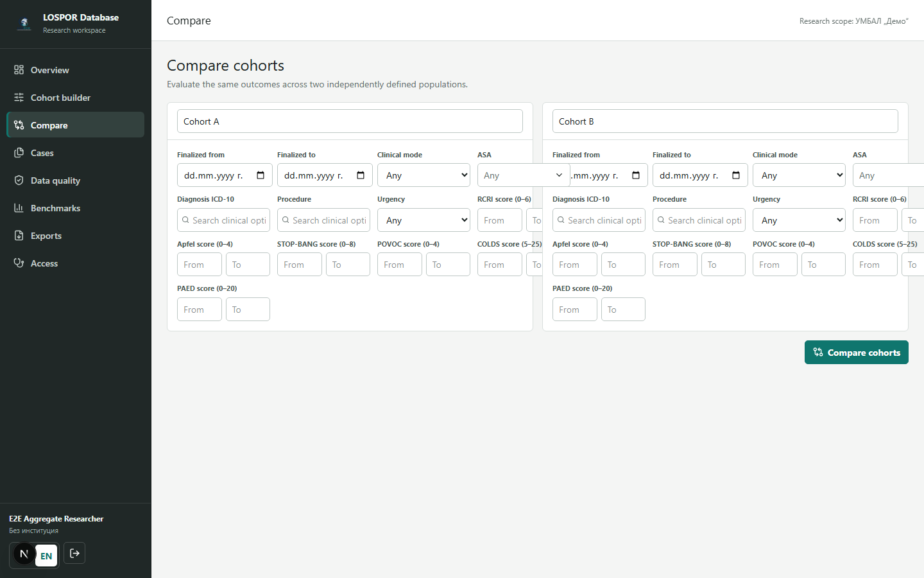
Task: Click Cohort B STOP-BANG score From field
Action: click(x=675, y=265)
